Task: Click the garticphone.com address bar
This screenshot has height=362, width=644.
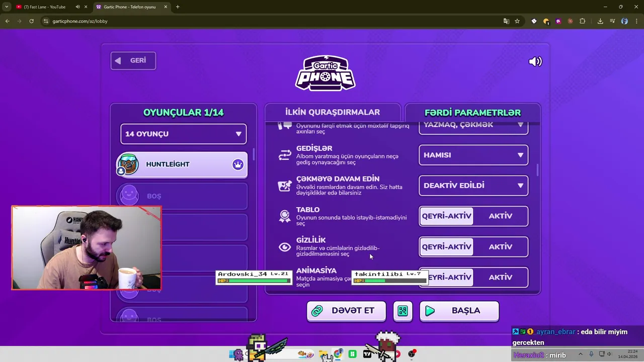Action: (272, 21)
